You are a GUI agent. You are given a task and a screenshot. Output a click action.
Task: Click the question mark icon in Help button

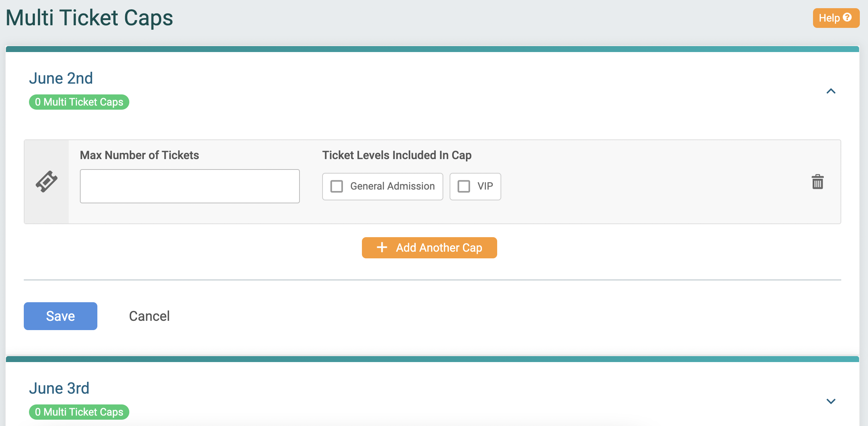click(x=848, y=17)
